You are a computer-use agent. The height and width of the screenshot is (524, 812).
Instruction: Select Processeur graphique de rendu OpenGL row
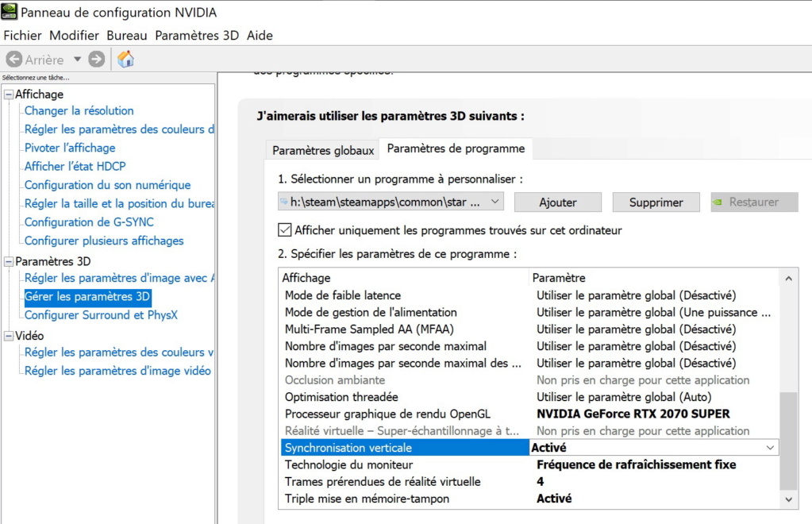529,414
